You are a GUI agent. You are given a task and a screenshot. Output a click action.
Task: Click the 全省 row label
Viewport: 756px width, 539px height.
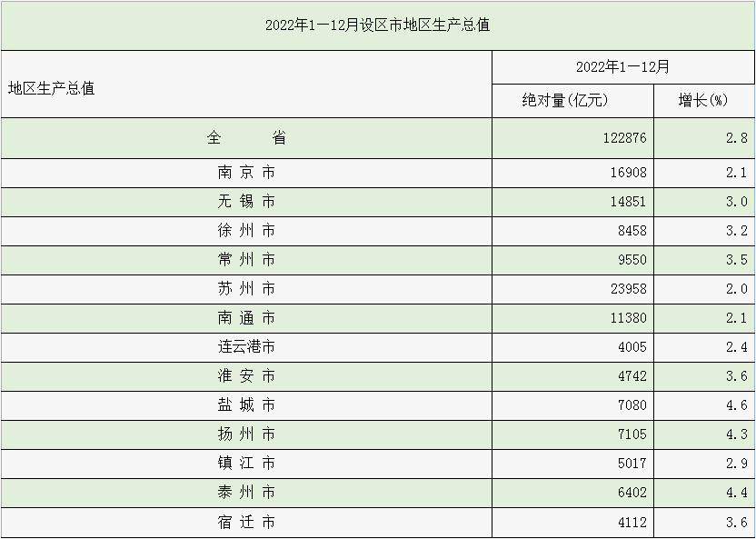(x=246, y=138)
